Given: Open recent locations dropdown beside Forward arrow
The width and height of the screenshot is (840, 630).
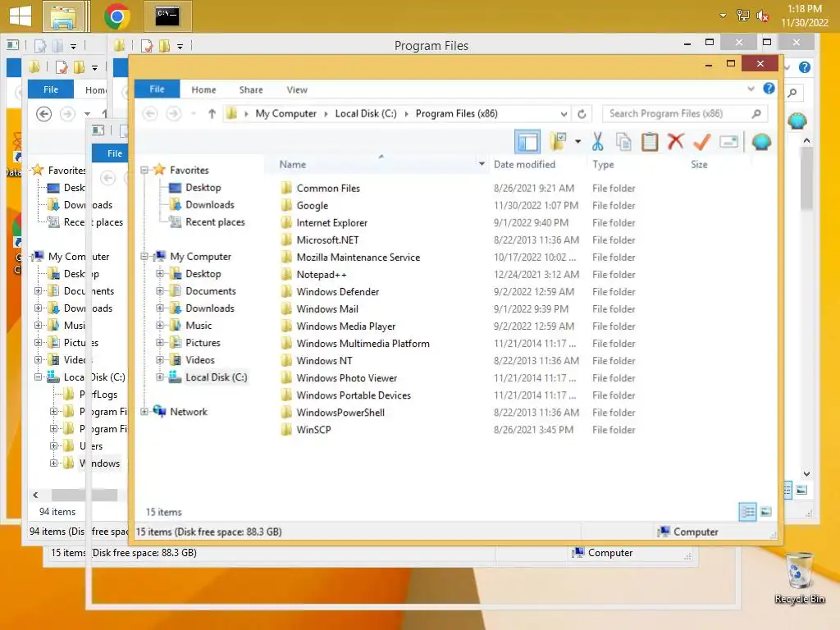Looking at the screenshot, I should pos(194,114).
